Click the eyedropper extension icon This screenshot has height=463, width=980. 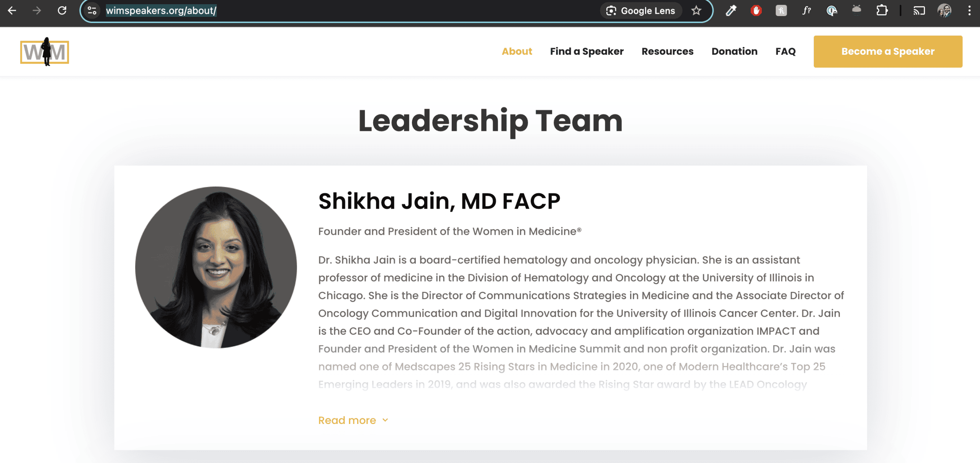[x=731, y=10]
